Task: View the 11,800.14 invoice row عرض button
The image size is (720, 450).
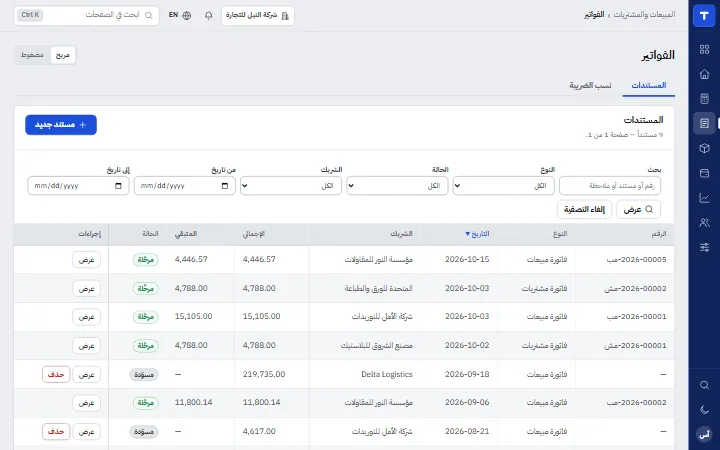Action: [x=86, y=403]
